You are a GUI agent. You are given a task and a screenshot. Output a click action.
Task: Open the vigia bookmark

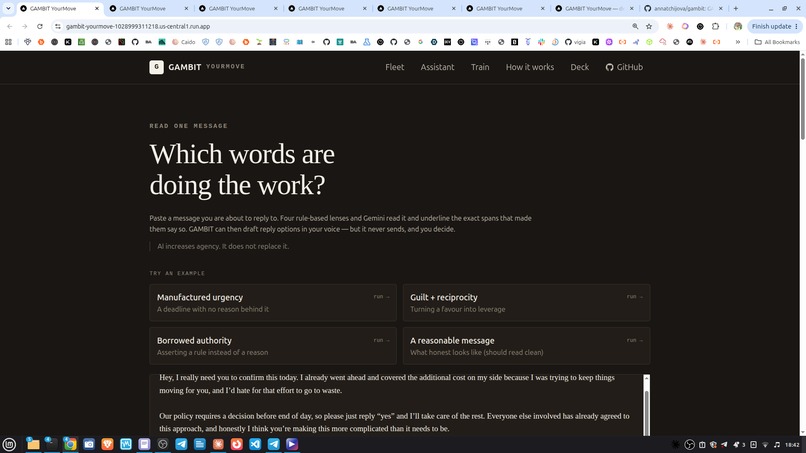coord(575,42)
